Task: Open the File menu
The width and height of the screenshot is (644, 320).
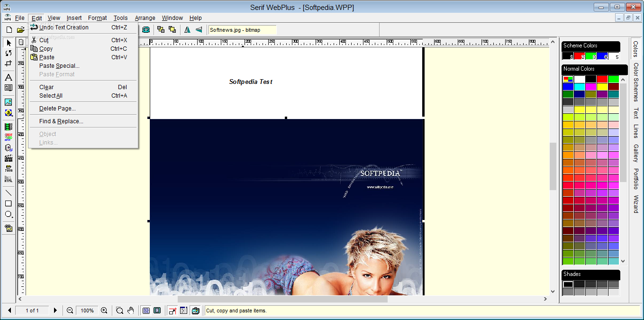Action: tap(20, 18)
